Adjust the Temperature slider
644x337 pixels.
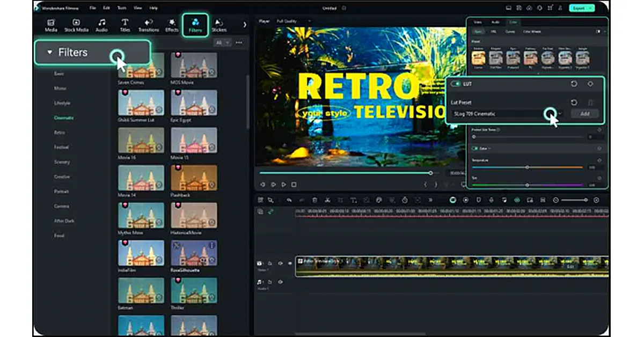pyautogui.click(x=527, y=167)
